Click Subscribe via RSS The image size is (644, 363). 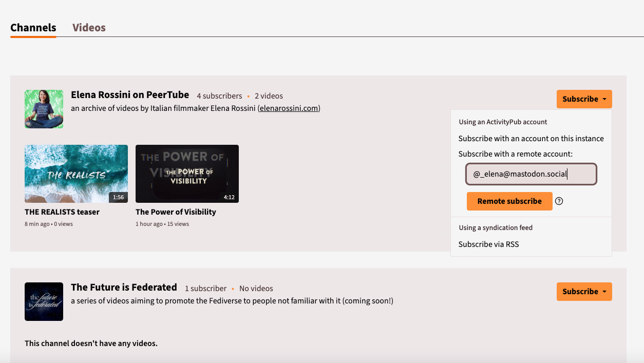pos(488,244)
